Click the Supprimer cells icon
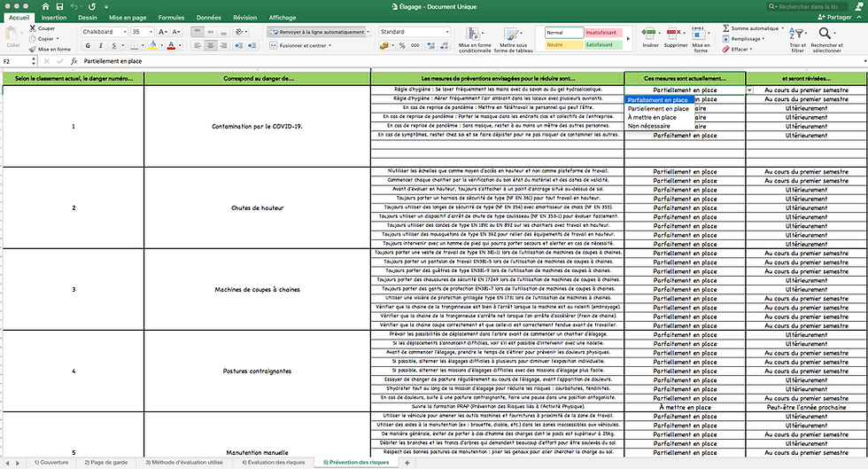 pyautogui.click(x=675, y=38)
